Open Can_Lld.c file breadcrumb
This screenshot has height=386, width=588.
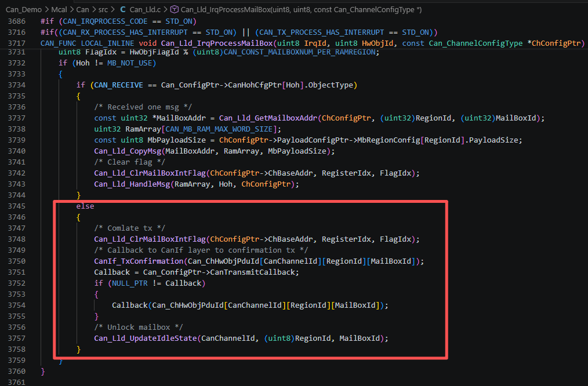tap(145, 10)
